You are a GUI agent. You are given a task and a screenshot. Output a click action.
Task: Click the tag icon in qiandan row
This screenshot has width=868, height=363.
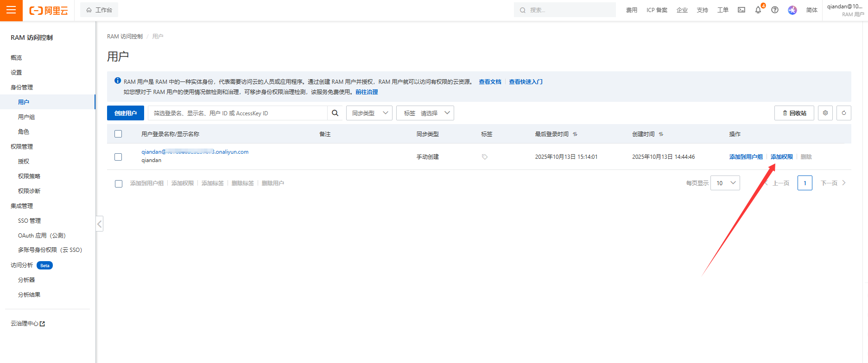click(x=485, y=157)
